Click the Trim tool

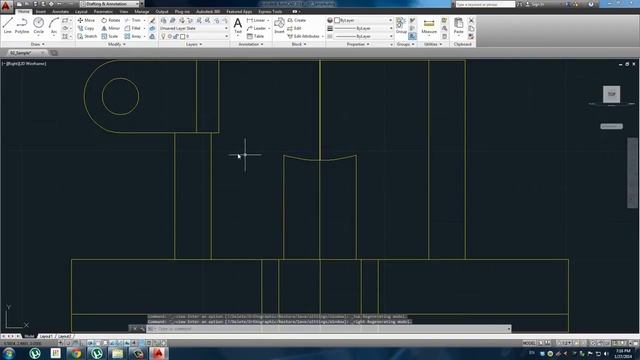(x=133, y=20)
